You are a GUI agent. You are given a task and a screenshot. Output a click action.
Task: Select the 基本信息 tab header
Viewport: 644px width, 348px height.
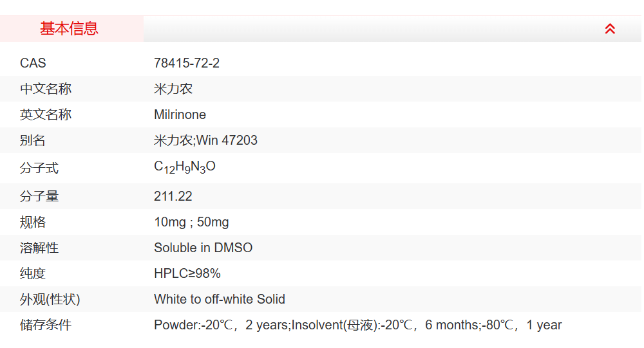click(70, 29)
